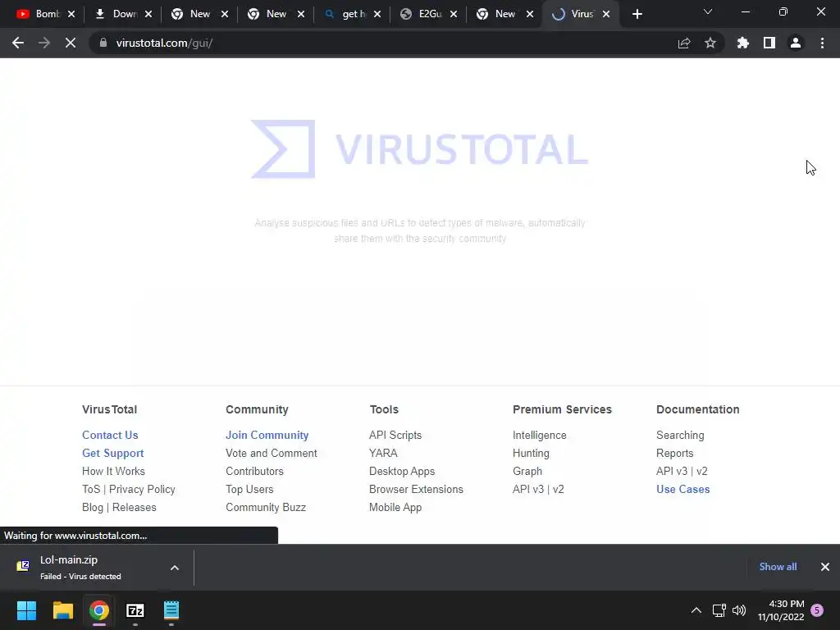Show hidden system tray icons
This screenshot has width=840, height=630.
(x=696, y=610)
